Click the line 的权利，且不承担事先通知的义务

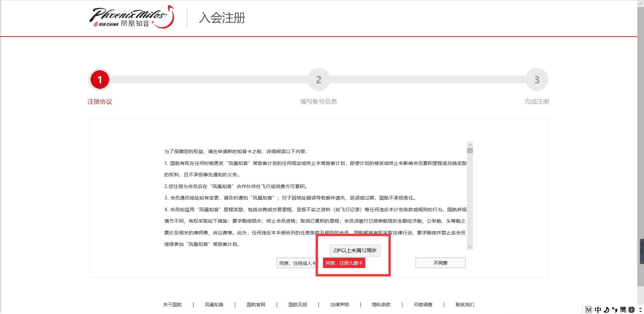[x=202, y=175]
